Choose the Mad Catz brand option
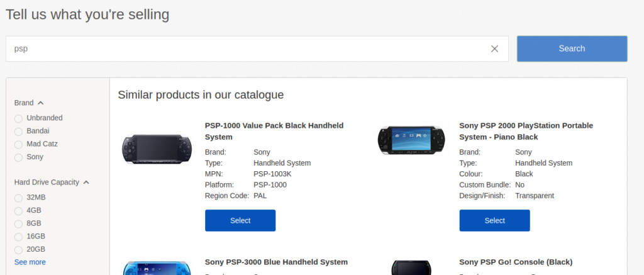 point(18,145)
